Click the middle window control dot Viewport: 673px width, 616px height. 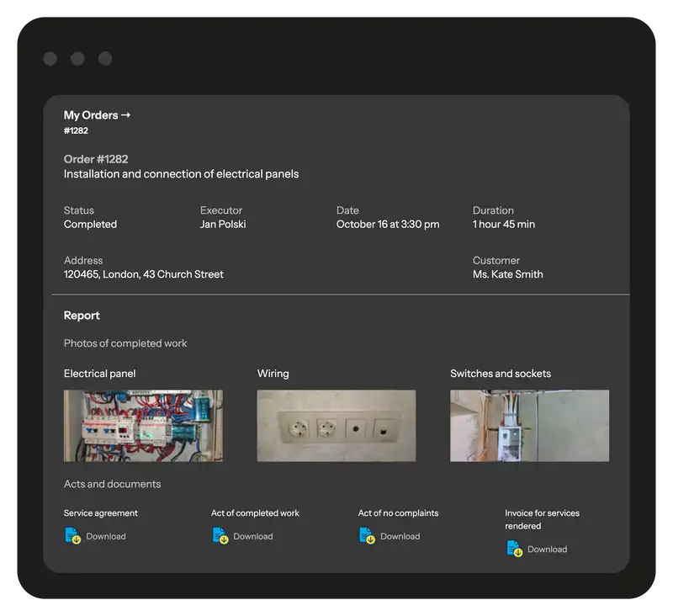(77, 59)
